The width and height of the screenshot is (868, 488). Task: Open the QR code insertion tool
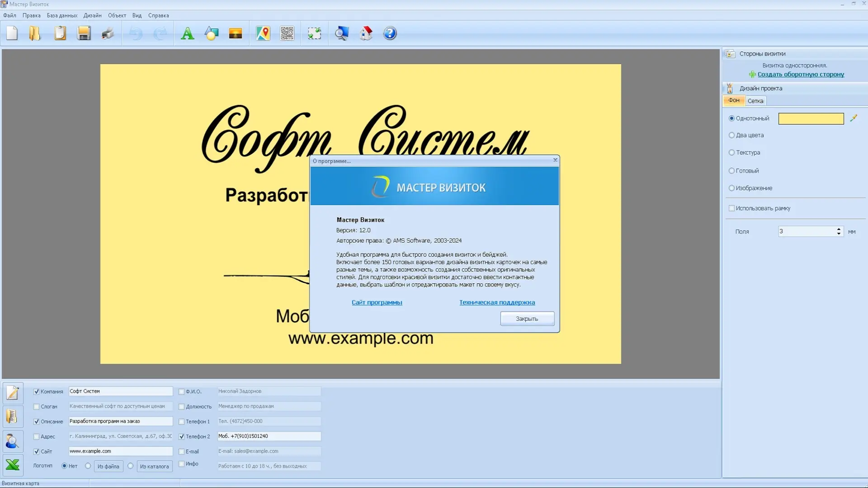(x=288, y=33)
